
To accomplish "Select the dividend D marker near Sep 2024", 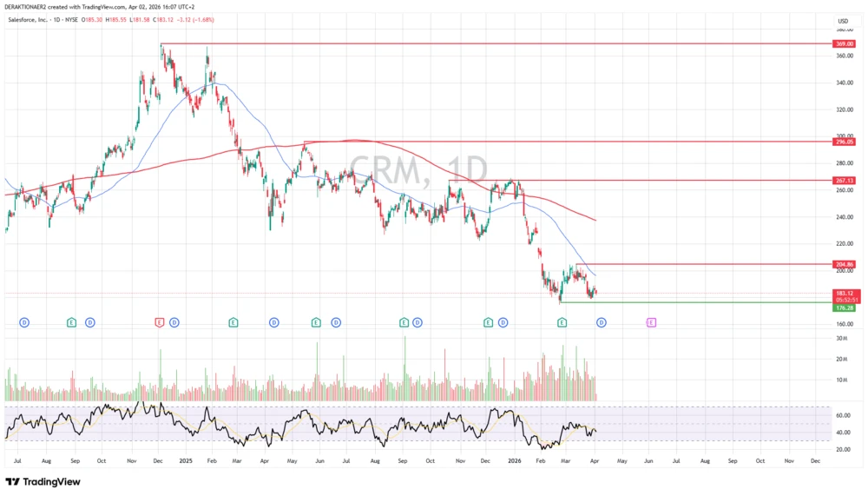I will click(90, 322).
